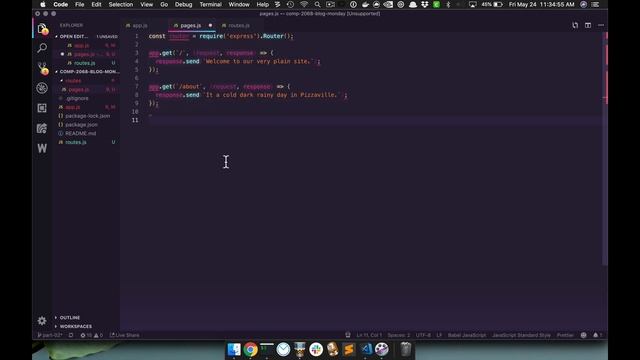Split the editor with the split icon
This screenshot has width=640, height=360.
[x=588, y=25]
